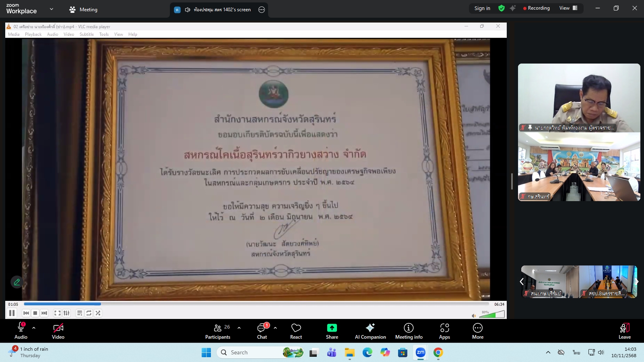
Task: Open Meeting info in Zoom
Action: pos(409,331)
